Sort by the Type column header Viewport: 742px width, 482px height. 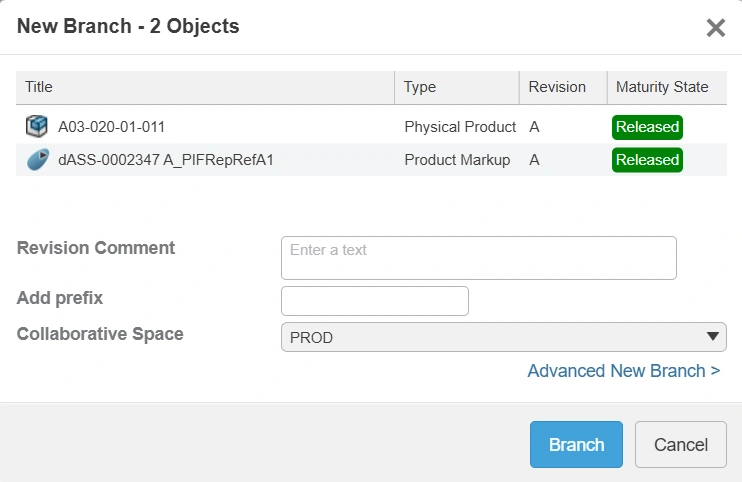pos(420,87)
